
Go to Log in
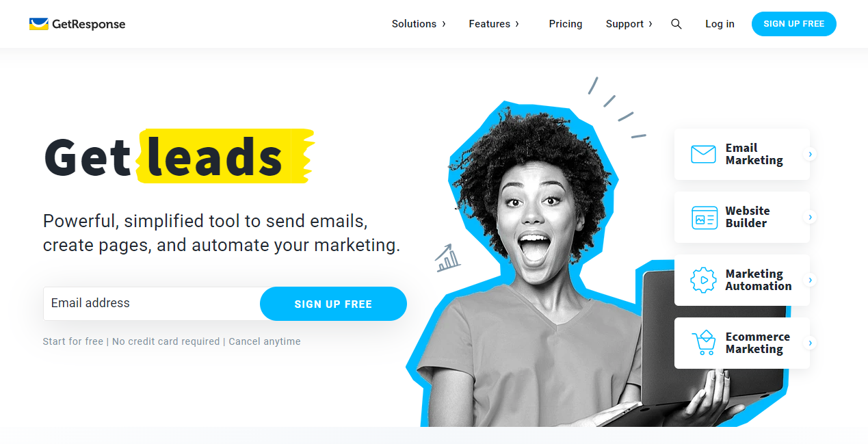[720, 24]
